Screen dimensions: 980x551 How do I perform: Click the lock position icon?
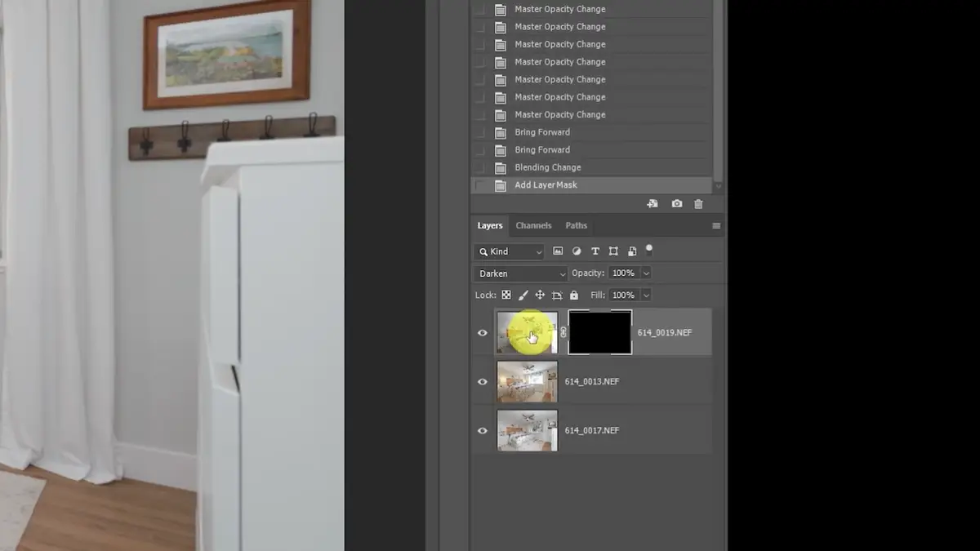[540, 295]
